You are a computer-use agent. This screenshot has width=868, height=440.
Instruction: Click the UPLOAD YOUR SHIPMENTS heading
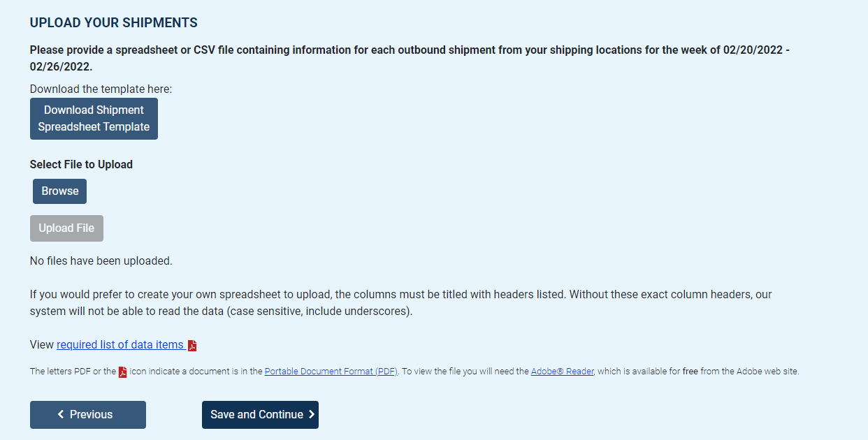coord(113,23)
